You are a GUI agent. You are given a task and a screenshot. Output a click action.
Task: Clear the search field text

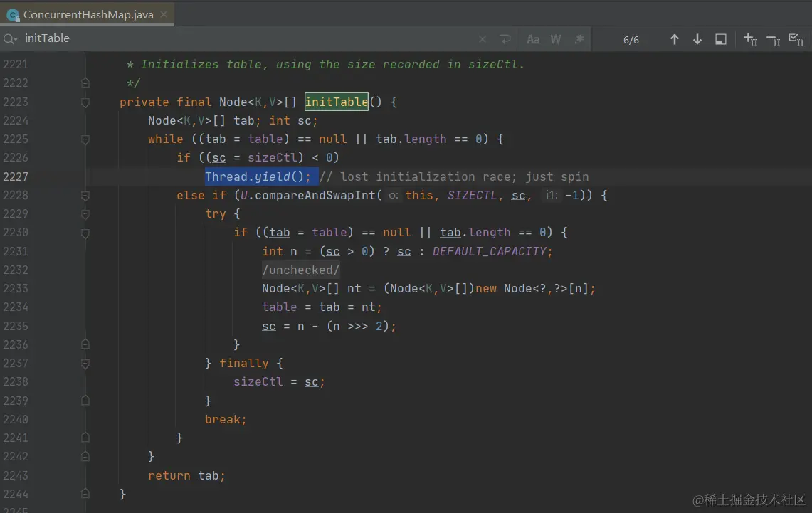coord(482,39)
